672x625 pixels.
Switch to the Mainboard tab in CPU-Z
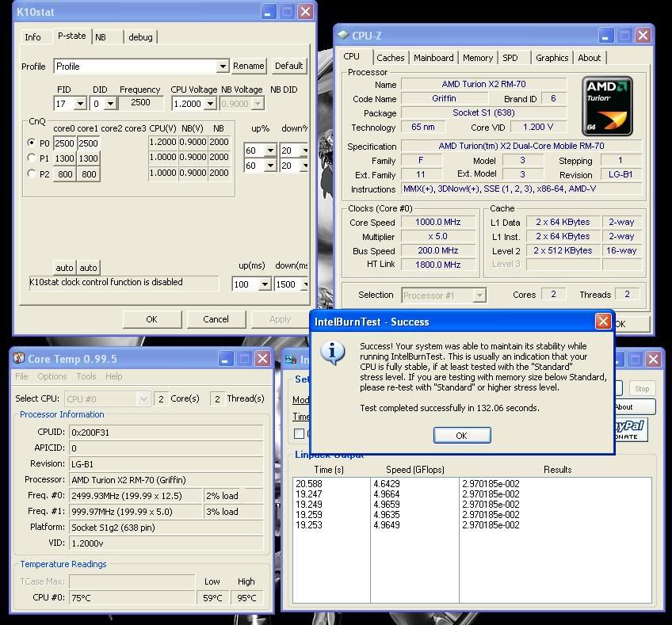[x=433, y=58]
